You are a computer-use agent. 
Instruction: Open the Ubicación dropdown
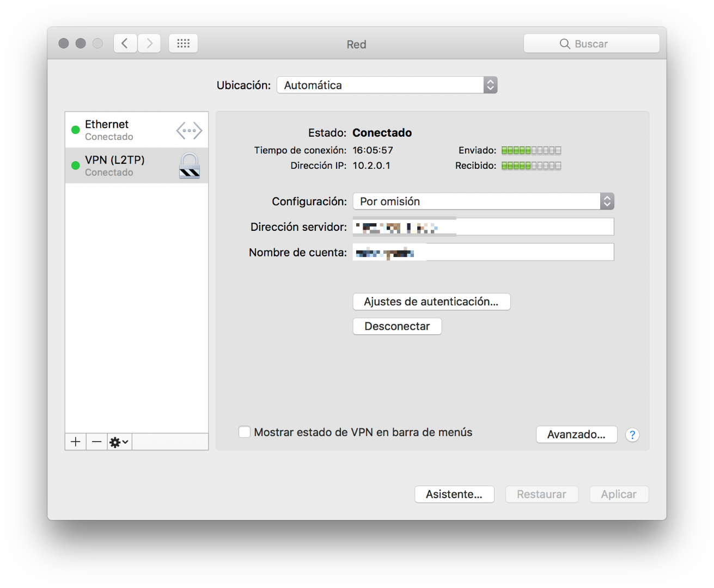click(x=387, y=85)
